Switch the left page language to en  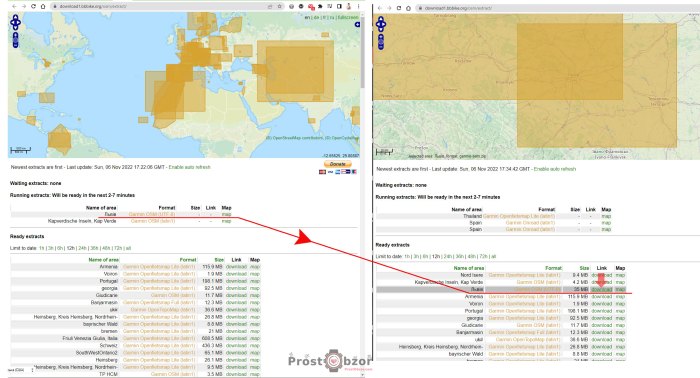(307, 17)
